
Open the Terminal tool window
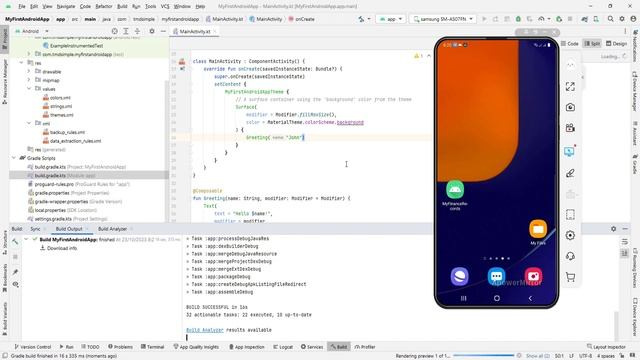(x=153, y=347)
